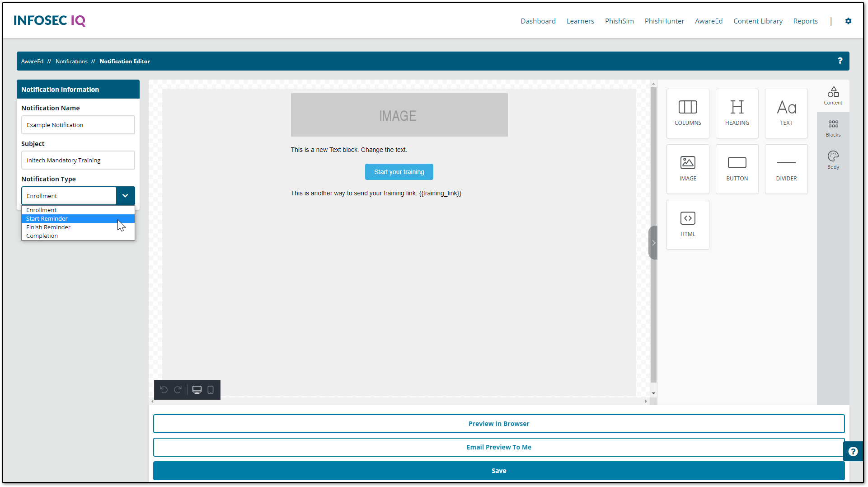868x487 pixels.
Task: Click "Email Preview To Me"
Action: 498,447
